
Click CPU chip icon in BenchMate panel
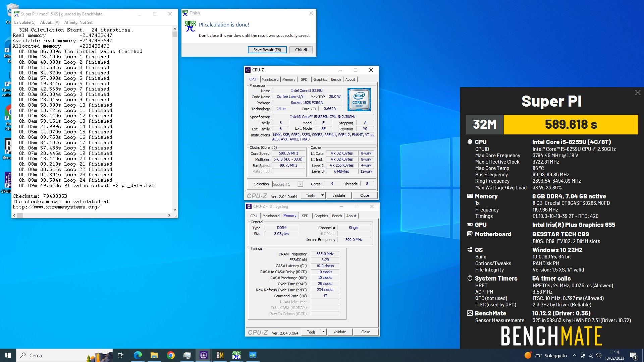click(x=470, y=142)
